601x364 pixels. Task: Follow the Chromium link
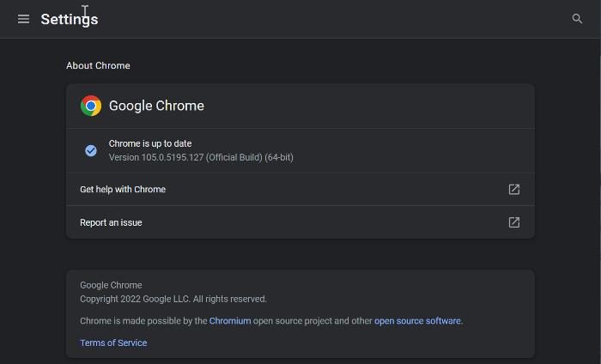point(230,321)
